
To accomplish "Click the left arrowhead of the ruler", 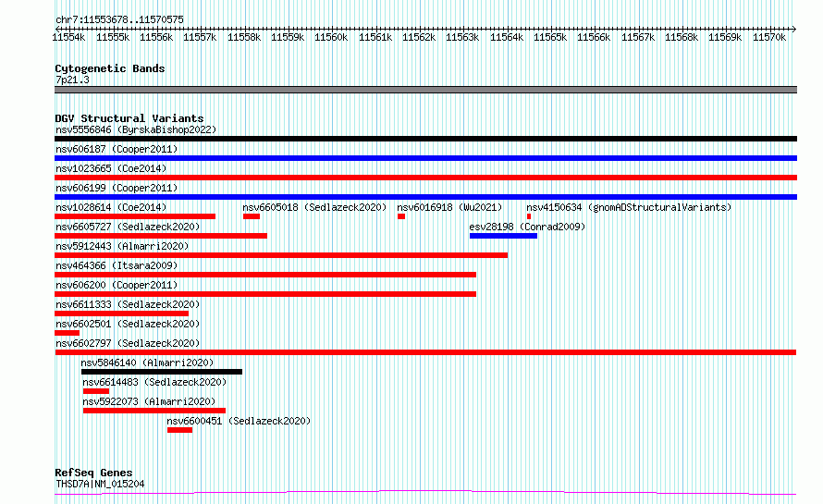I will (x=57, y=29).
